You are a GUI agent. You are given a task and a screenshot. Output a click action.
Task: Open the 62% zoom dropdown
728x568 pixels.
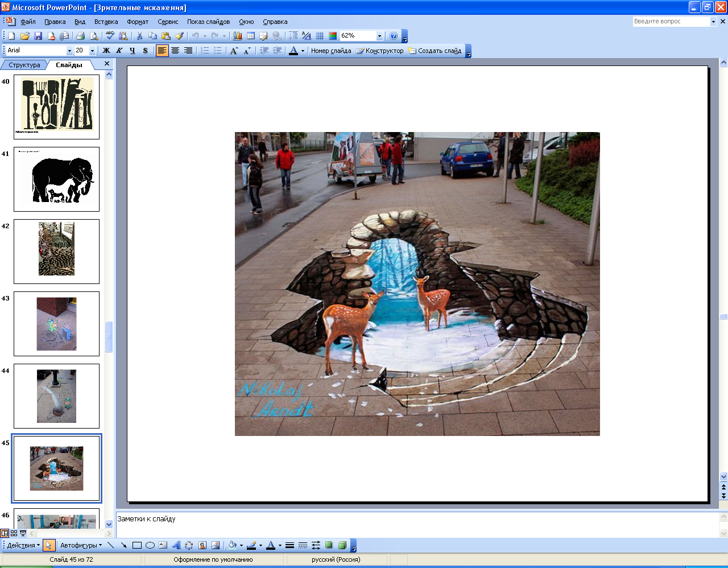(379, 36)
